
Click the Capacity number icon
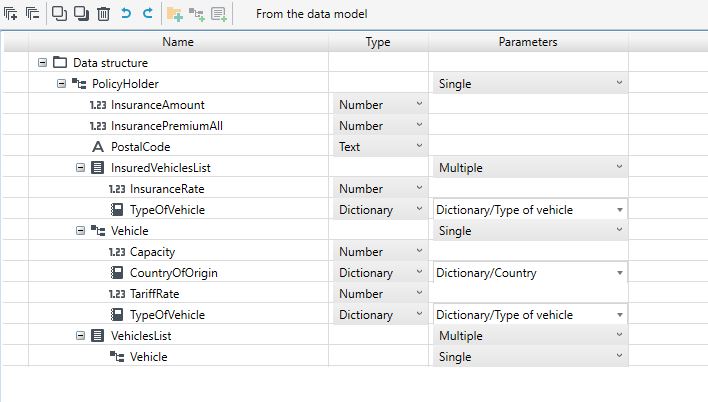[117, 252]
